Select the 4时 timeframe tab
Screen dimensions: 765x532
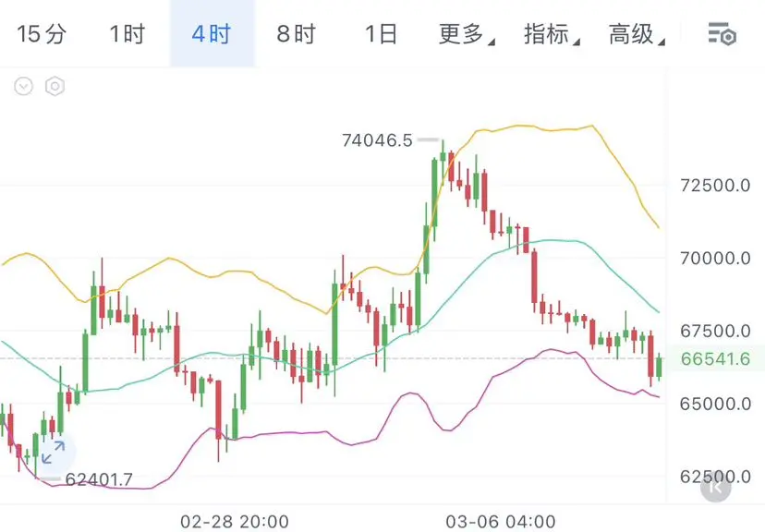(x=212, y=33)
